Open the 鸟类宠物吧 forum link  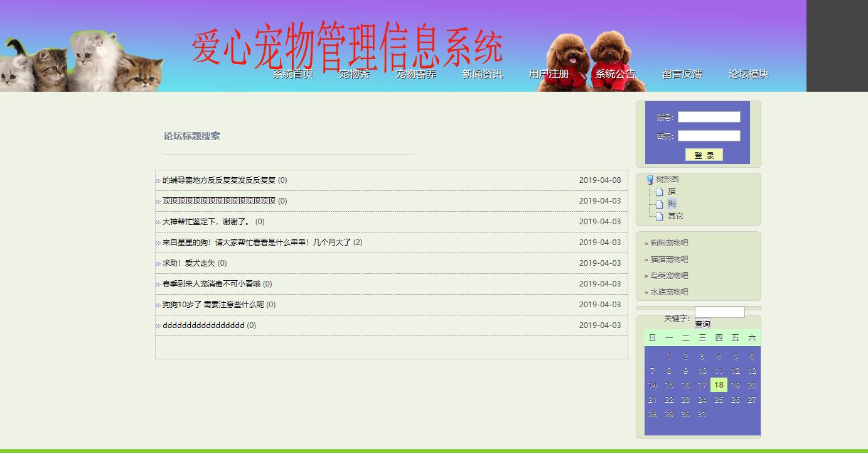[669, 276]
